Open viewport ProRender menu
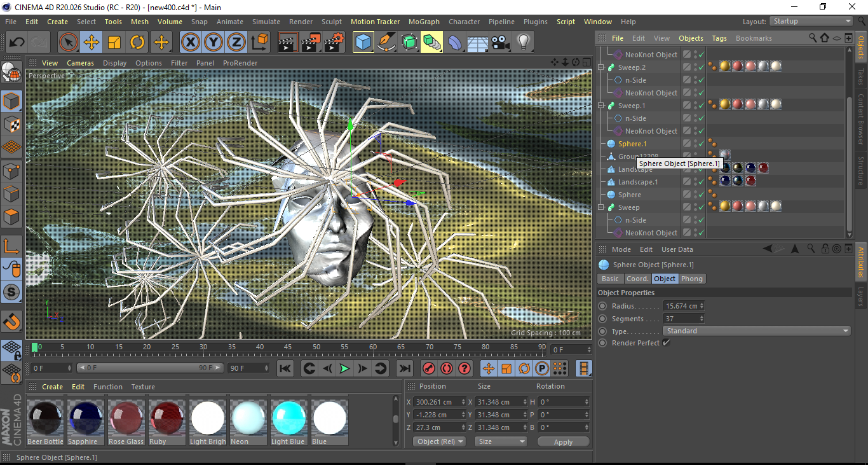Image resolution: width=868 pixels, height=465 pixels. [x=240, y=63]
